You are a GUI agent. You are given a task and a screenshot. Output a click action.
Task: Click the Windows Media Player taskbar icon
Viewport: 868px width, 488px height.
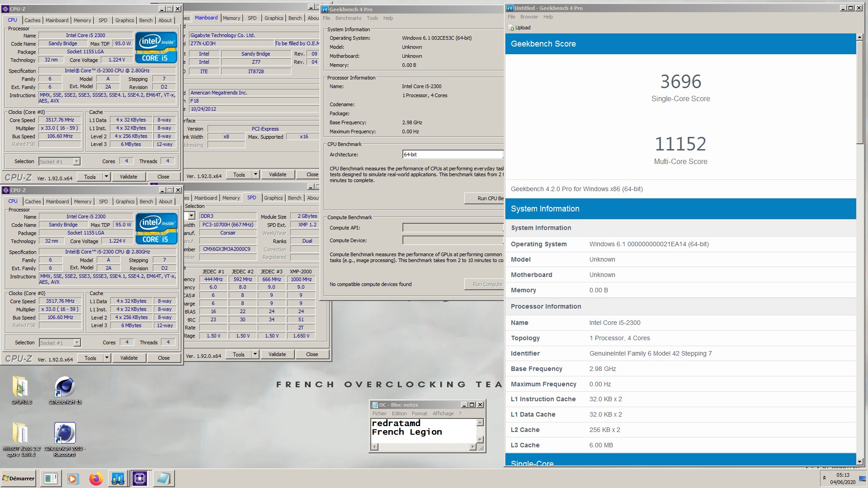click(x=73, y=479)
